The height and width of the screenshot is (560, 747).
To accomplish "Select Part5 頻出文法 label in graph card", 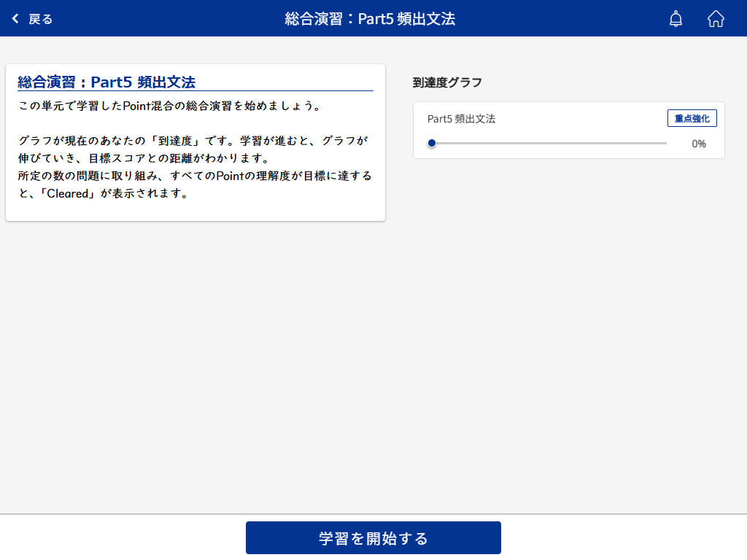I will [x=461, y=119].
